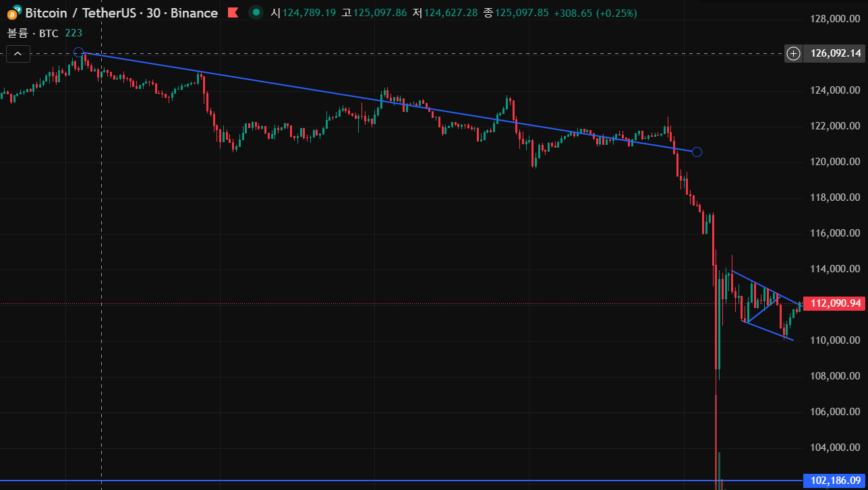The image size is (868, 490).
Task: Click the green market status dot icon
Action: pos(256,13)
